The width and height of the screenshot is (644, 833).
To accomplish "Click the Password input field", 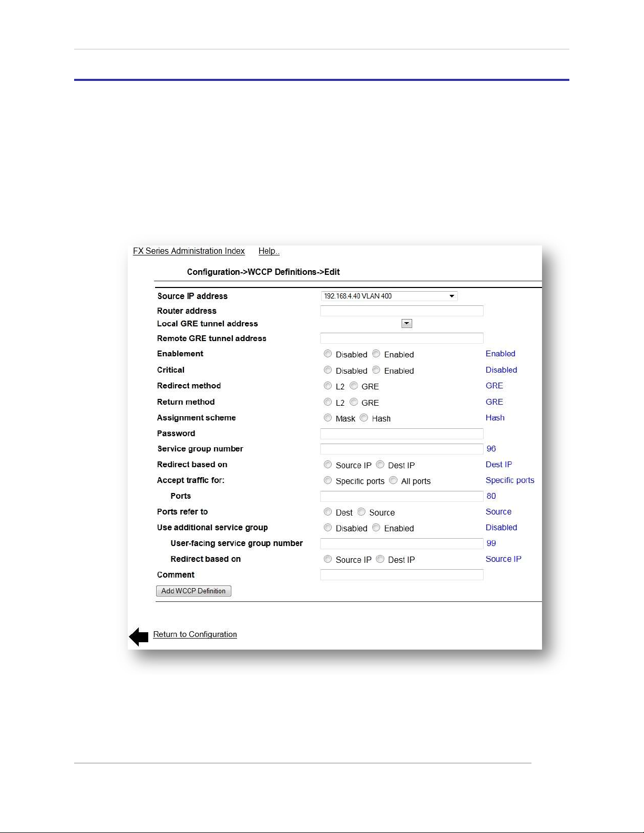I will 402,434.
